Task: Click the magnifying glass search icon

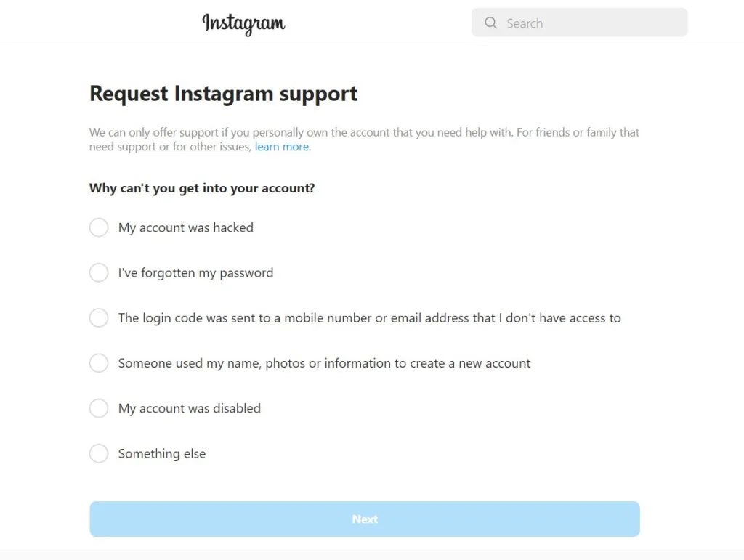Action: click(490, 23)
